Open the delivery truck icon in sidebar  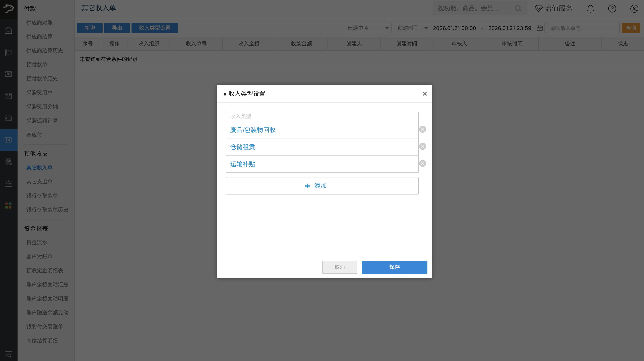point(8,118)
